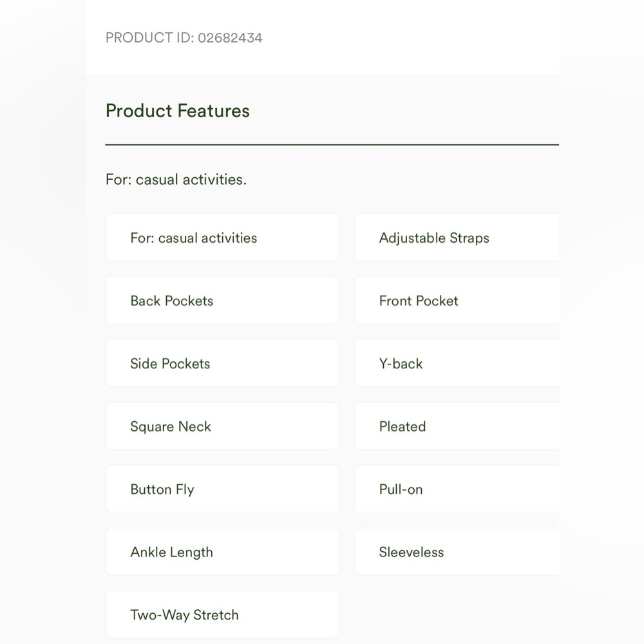Image resolution: width=644 pixels, height=644 pixels.
Task: Click the divider line under Product Features
Action: (x=332, y=145)
